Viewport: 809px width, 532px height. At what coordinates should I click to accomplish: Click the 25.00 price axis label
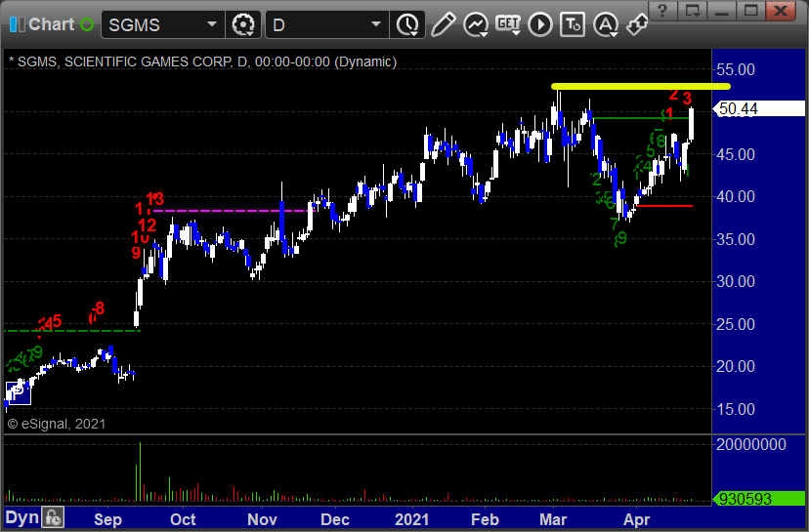point(735,324)
